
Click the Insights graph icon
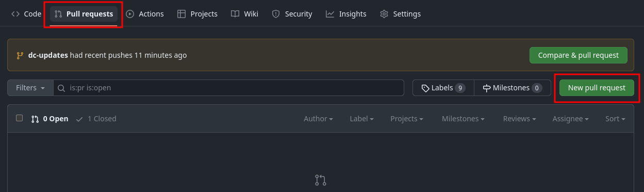pos(330,14)
